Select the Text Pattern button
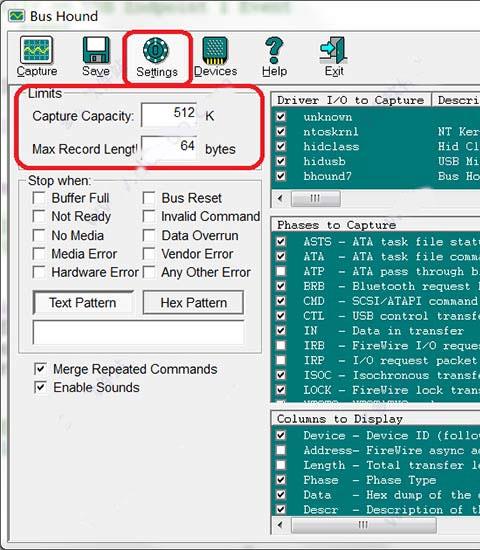 83,302
